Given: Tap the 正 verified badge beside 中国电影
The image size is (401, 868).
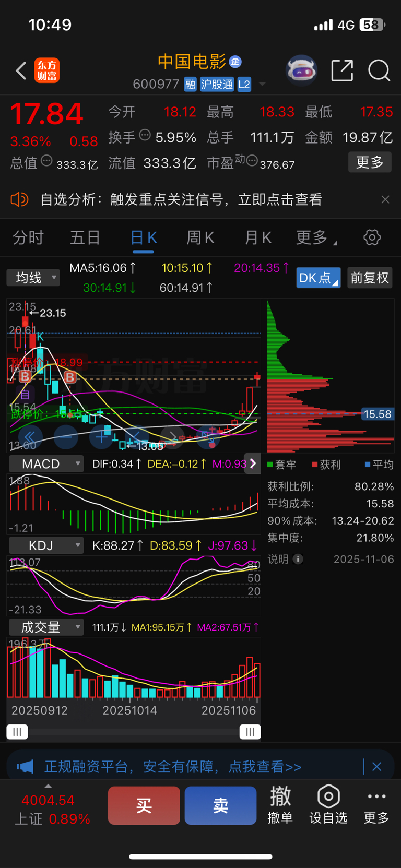Looking at the screenshot, I should [x=235, y=62].
